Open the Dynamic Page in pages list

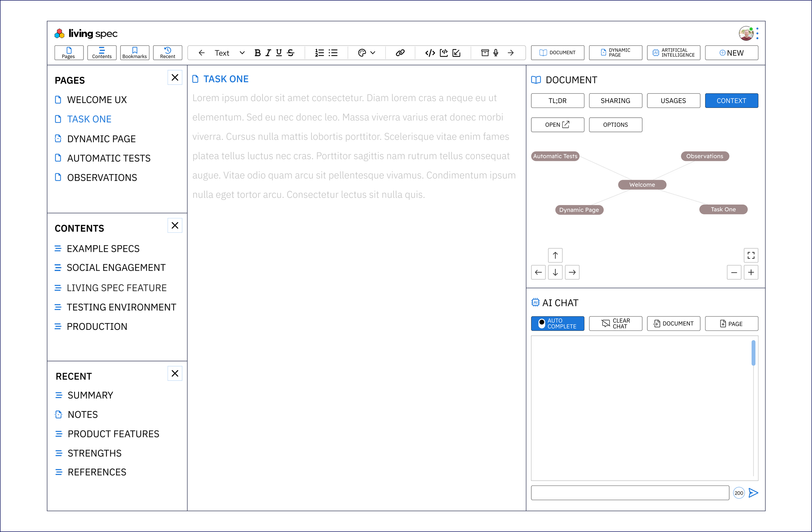tap(101, 139)
